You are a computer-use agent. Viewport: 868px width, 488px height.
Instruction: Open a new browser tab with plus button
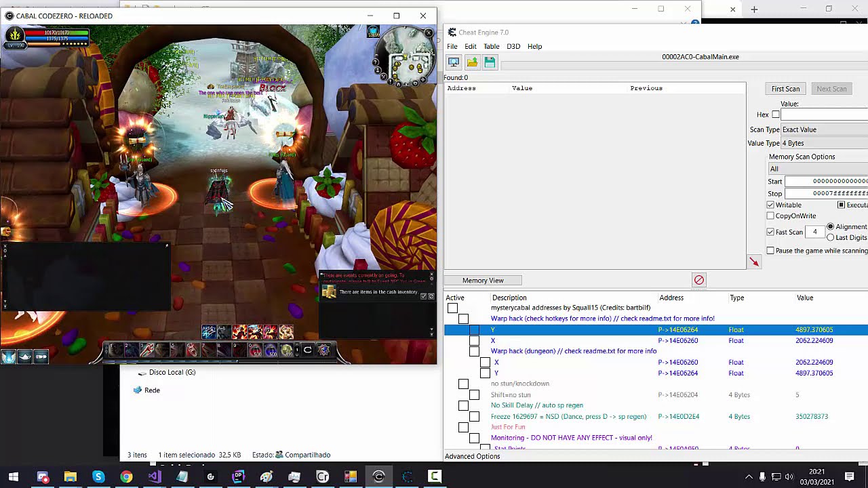coord(754,9)
